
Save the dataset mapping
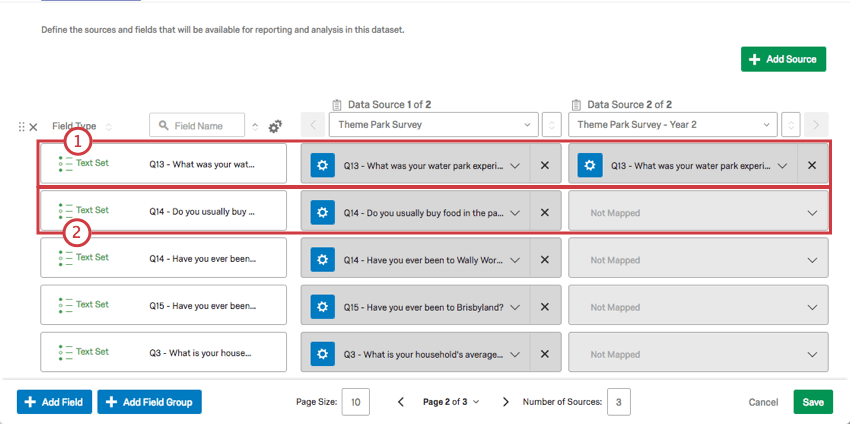click(812, 402)
